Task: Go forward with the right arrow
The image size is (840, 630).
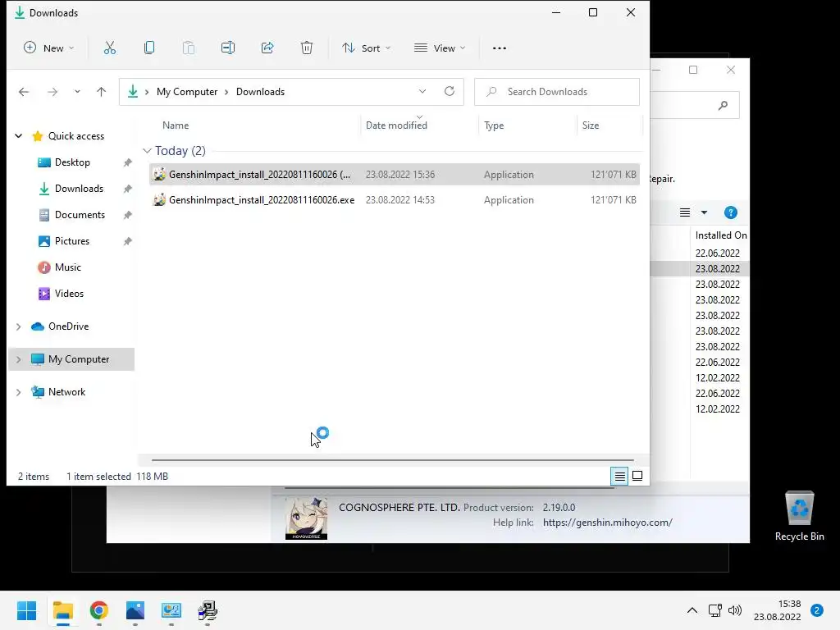Action: pyautogui.click(x=52, y=92)
